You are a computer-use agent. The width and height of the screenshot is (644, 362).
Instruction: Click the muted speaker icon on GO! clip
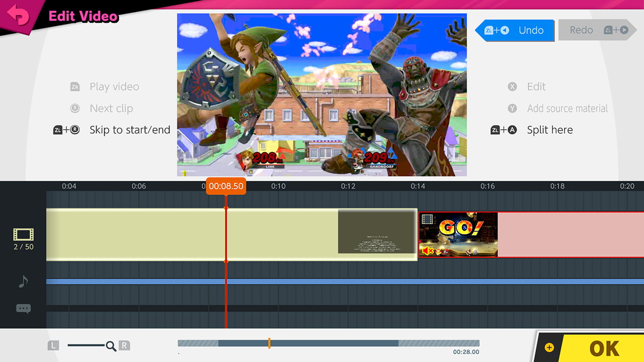pos(428,250)
